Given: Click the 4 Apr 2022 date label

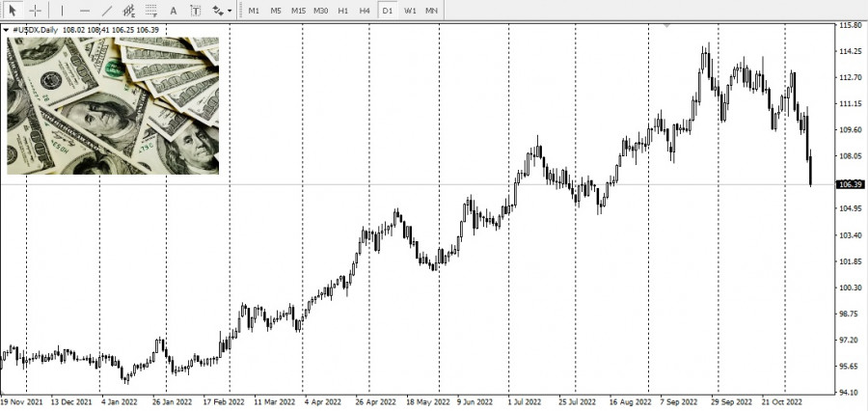Looking at the screenshot, I should coord(323,402).
